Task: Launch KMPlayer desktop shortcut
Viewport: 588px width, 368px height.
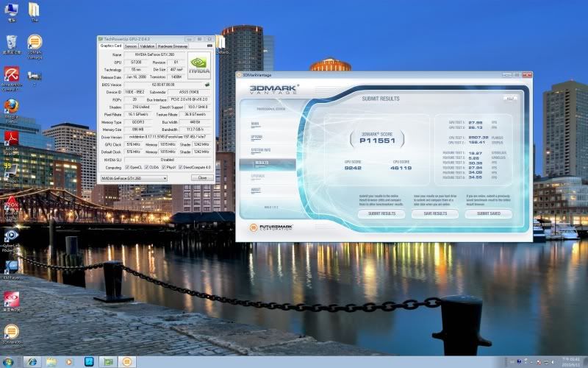Action: tap(12, 269)
